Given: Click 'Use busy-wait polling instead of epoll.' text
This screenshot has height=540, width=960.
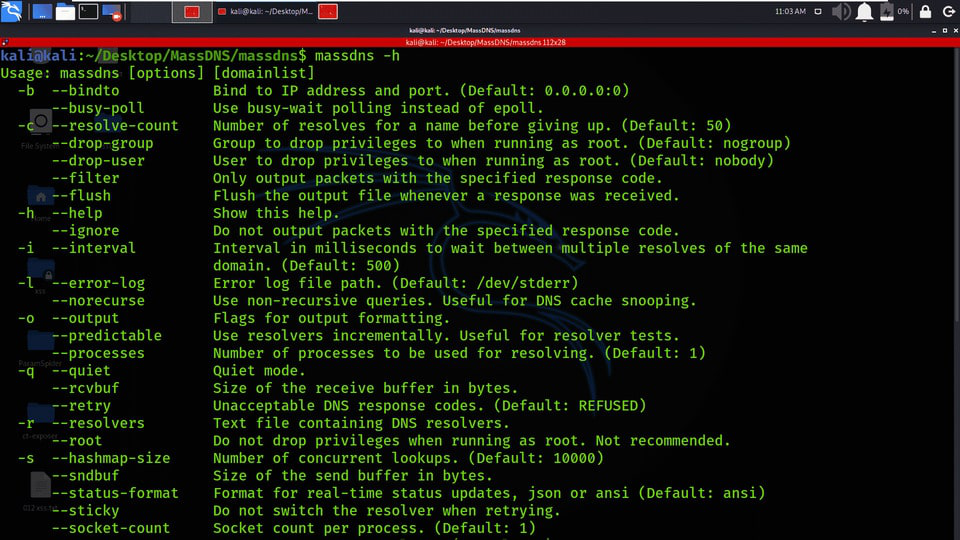Looking at the screenshot, I should [x=378, y=108].
